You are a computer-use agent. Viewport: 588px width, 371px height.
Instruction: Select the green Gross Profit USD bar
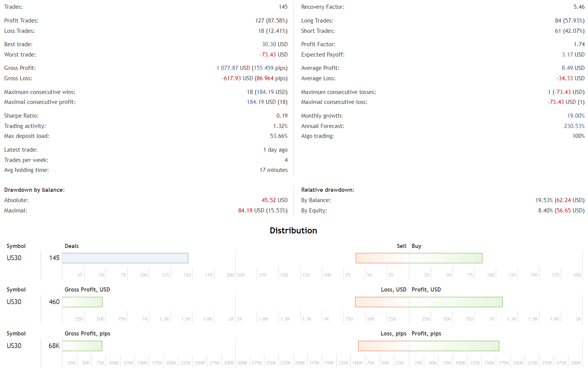pyautogui.click(x=82, y=302)
